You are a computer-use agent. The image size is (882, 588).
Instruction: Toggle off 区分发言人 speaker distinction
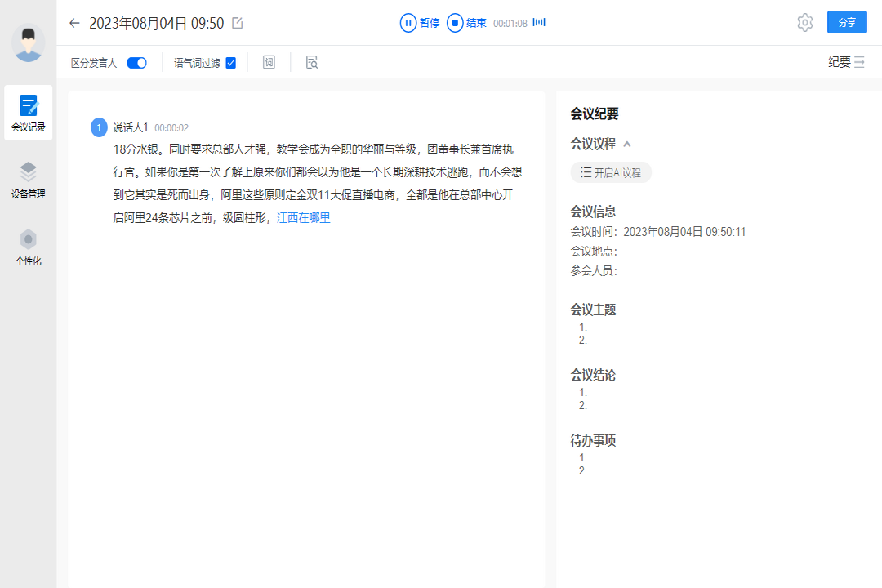pos(139,62)
